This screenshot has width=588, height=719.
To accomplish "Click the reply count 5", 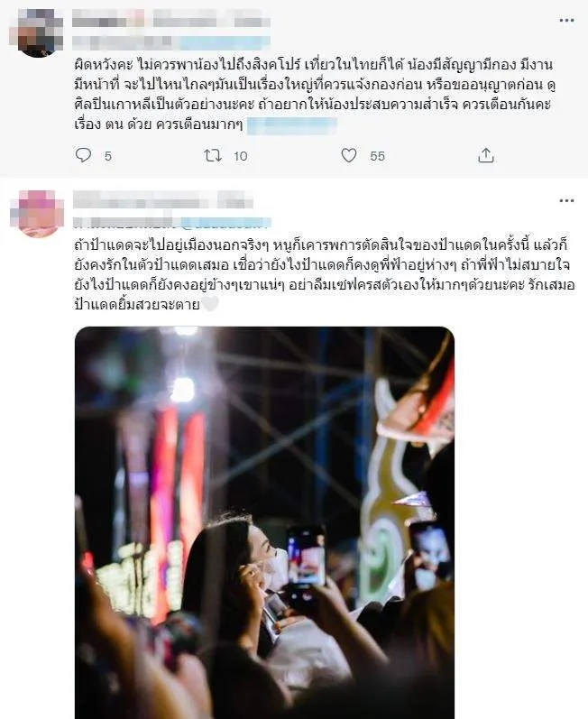I will 107,156.
